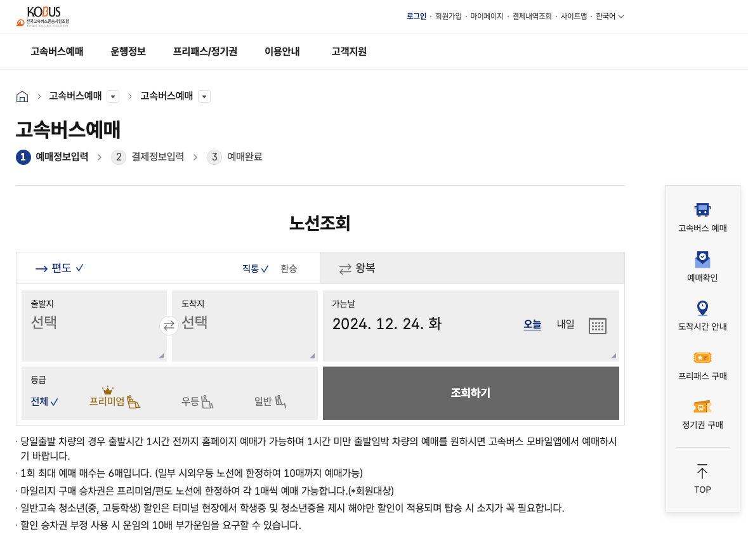The image size is (748, 560).
Task: Select 오늘 to set today's date
Action: click(x=533, y=324)
